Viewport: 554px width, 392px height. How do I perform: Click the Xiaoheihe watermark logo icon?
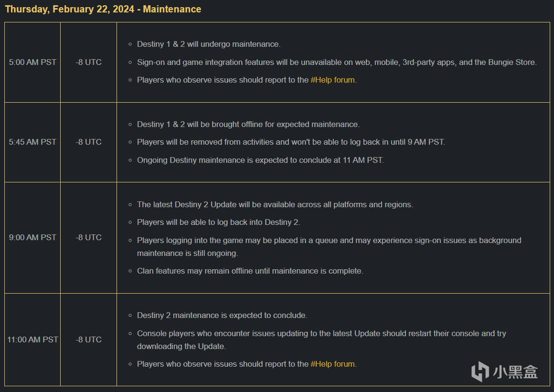[x=480, y=371]
